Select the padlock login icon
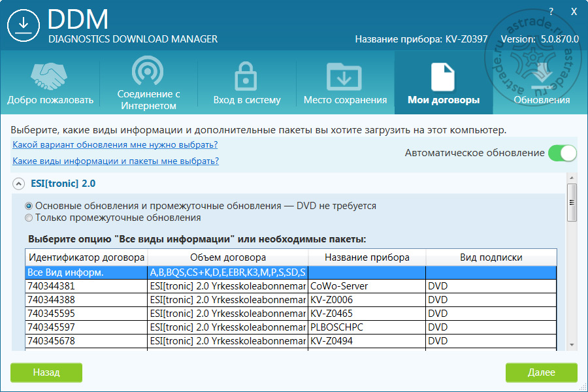This screenshot has height=392, width=588. (246, 76)
